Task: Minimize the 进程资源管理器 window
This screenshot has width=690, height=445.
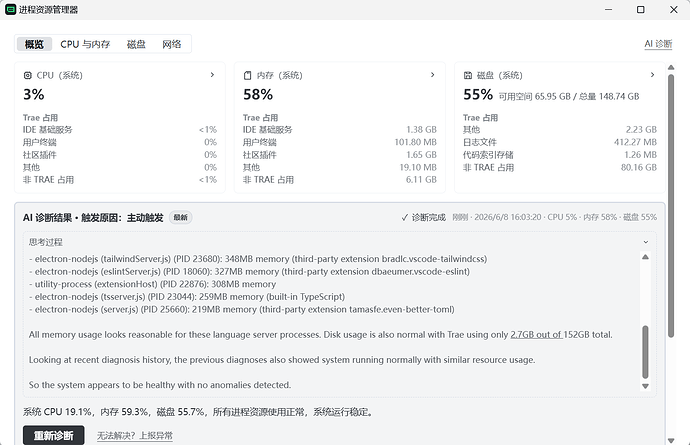Action: click(609, 9)
